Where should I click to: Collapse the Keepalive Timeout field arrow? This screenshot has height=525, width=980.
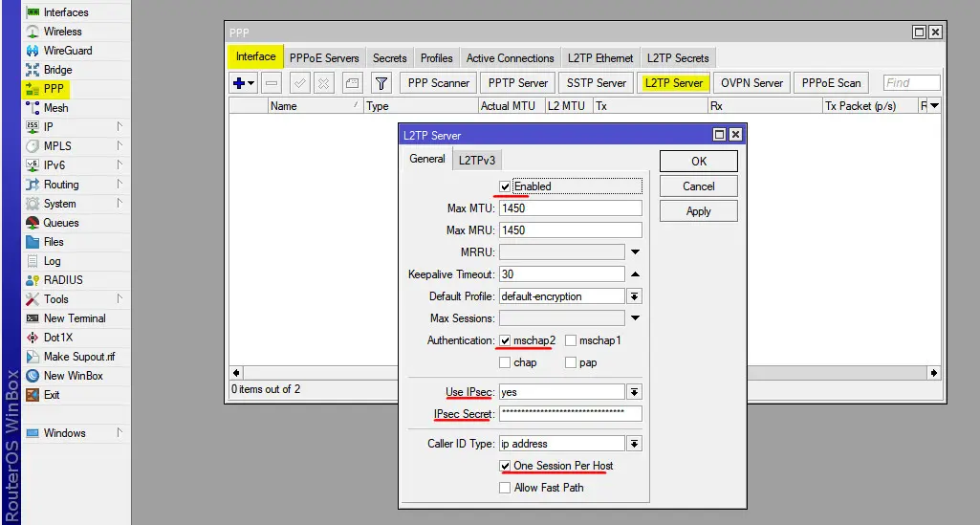(x=635, y=273)
